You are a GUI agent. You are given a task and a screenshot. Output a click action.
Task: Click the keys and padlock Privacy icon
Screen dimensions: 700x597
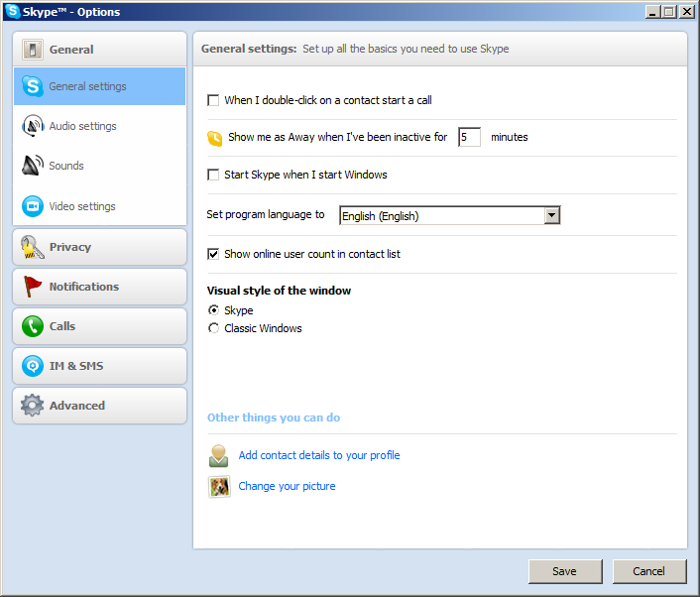click(x=33, y=247)
